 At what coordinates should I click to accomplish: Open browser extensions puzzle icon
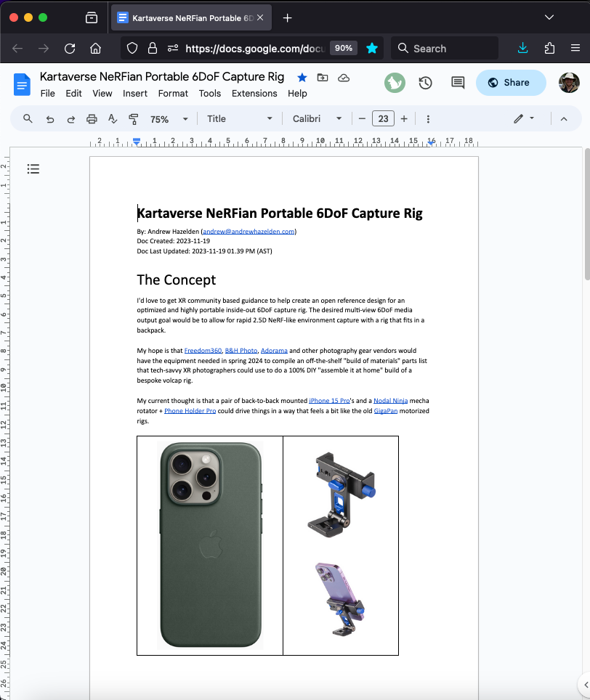550,48
